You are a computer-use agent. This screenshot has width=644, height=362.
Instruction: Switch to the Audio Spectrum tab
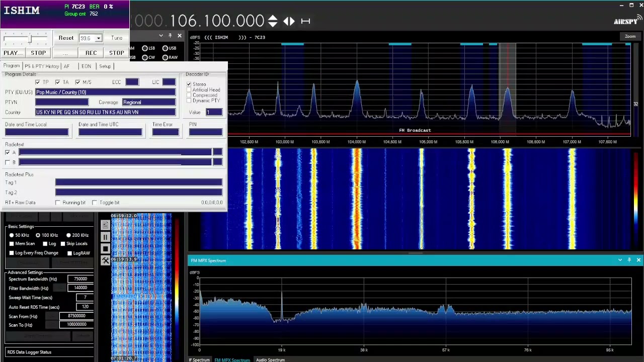coord(270,359)
